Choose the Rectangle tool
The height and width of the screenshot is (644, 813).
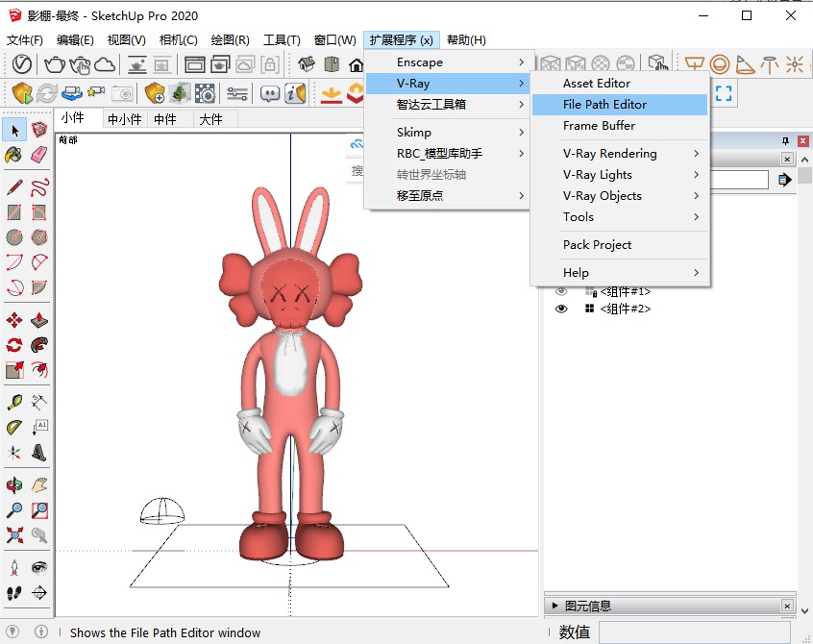(14, 212)
